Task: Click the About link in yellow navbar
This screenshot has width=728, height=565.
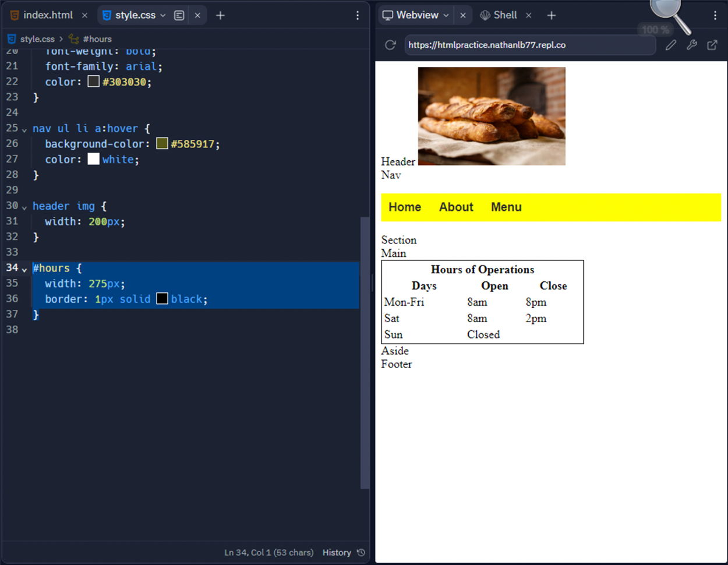Action: [x=456, y=207]
